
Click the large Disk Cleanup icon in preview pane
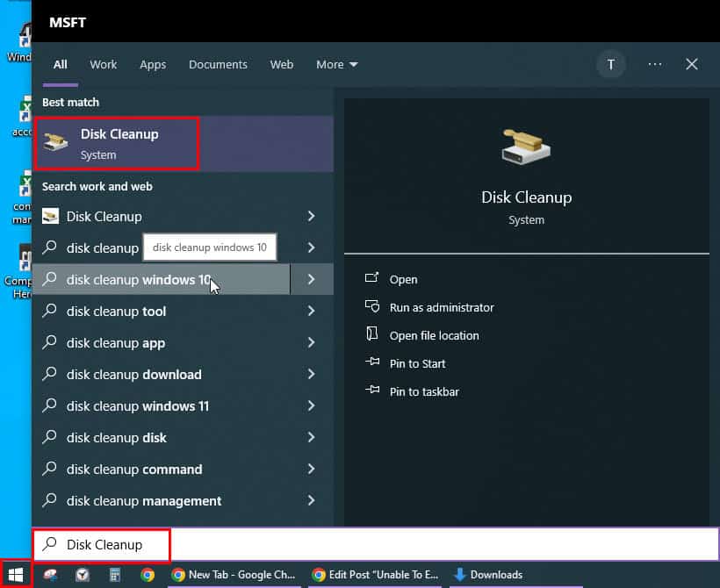click(526, 147)
